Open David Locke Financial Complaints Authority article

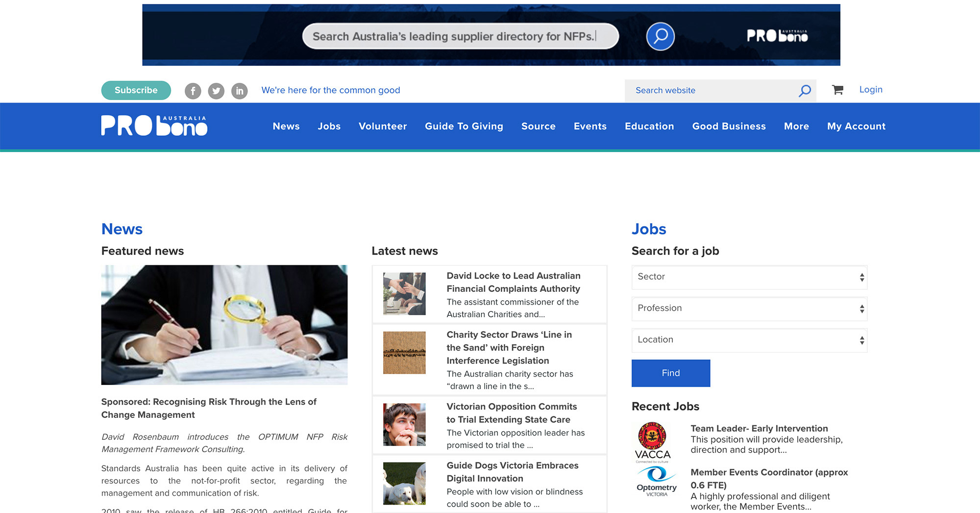click(513, 282)
